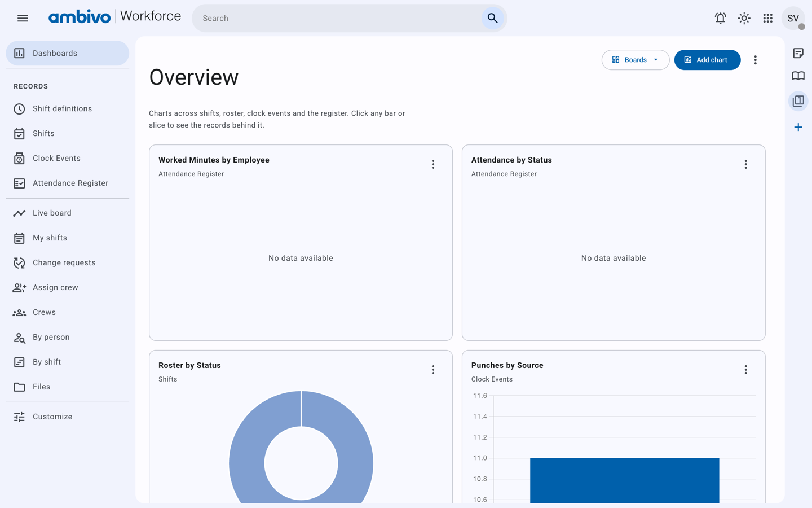The height and width of the screenshot is (508, 812).
Task: Open By shift page
Action: [x=67, y=362]
